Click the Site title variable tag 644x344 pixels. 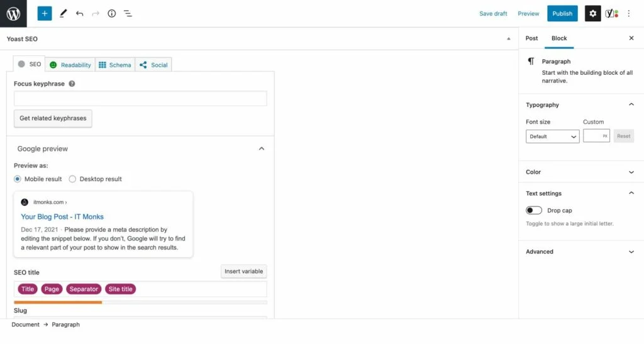click(120, 289)
